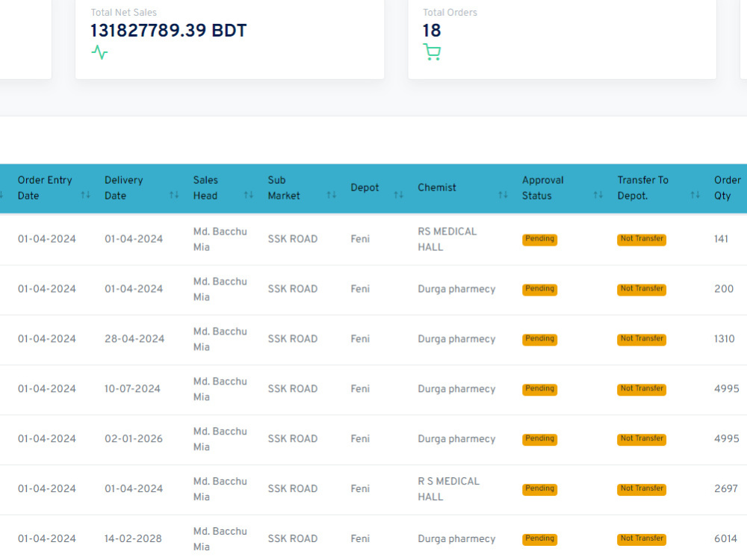Click SSK ROAD in the first table row
Image resolution: width=747 pixels, height=560 pixels.
(293, 239)
